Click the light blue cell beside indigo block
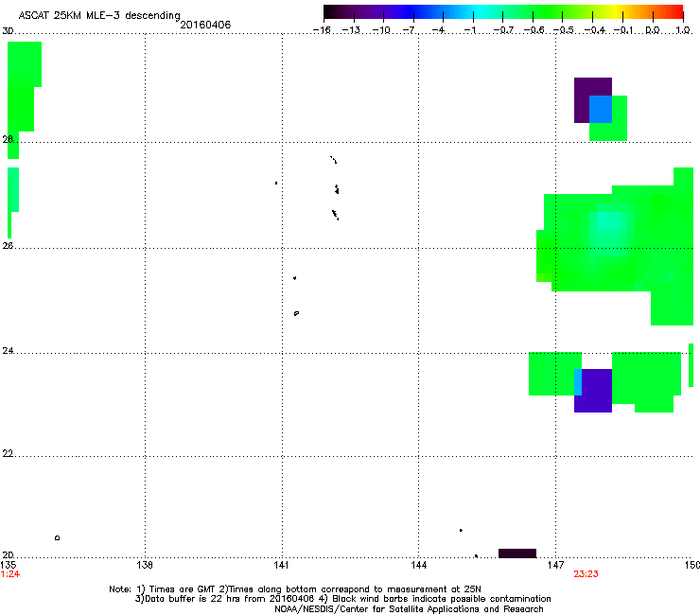The image size is (700, 615). point(578,382)
